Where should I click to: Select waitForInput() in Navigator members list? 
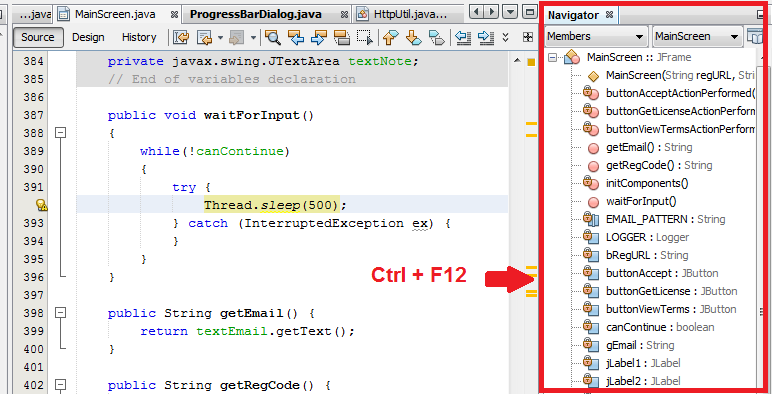click(x=641, y=201)
